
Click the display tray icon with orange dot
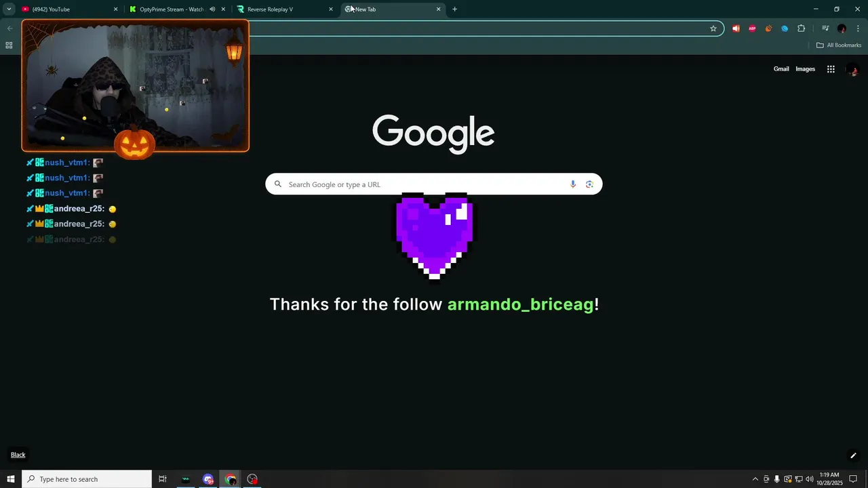[x=788, y=479]
